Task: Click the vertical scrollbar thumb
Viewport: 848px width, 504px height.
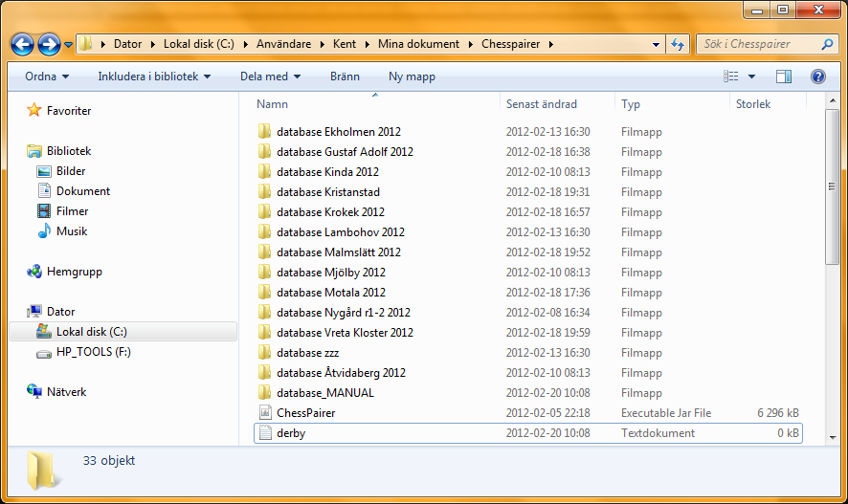Action: [832, 186]
